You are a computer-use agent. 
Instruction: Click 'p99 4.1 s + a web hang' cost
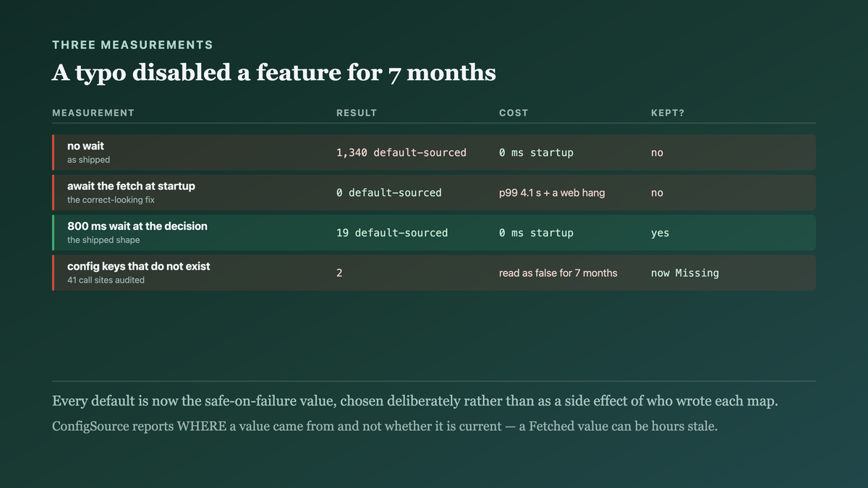click(x=552, y=193)
